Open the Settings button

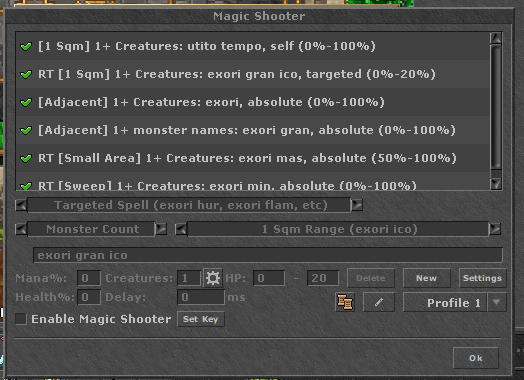(x=483, y=278)
